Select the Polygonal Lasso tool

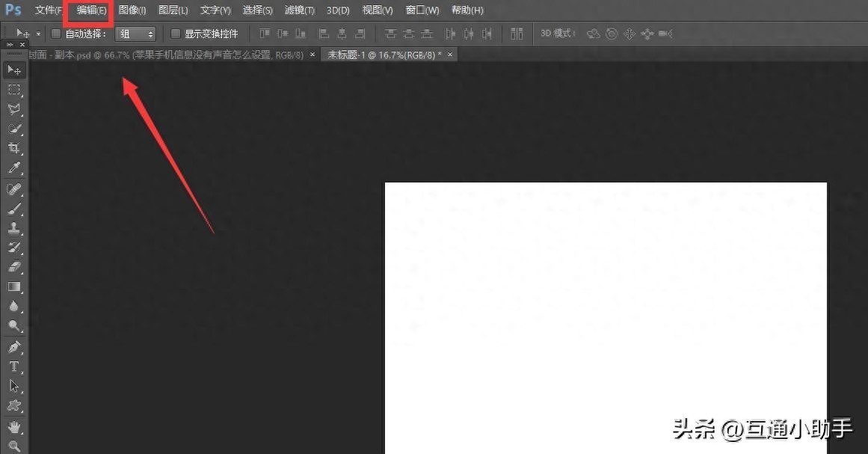14,109
